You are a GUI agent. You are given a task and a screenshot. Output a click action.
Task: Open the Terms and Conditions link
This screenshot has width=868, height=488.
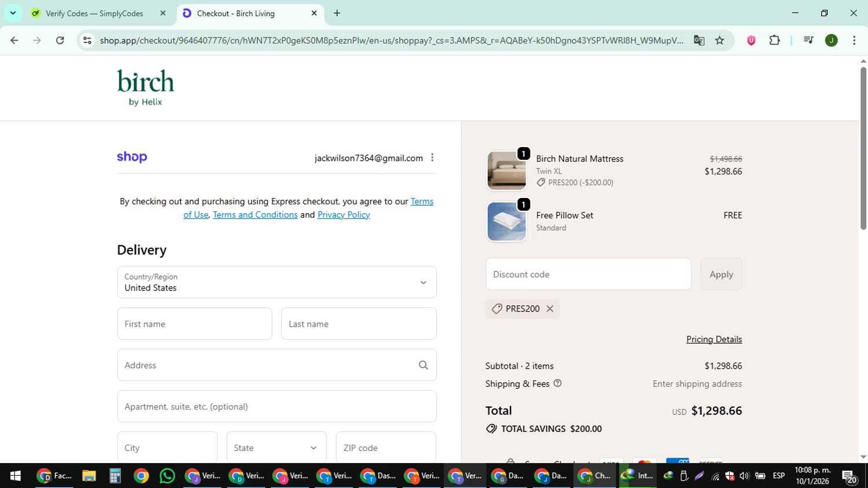(x=255, y=215)
